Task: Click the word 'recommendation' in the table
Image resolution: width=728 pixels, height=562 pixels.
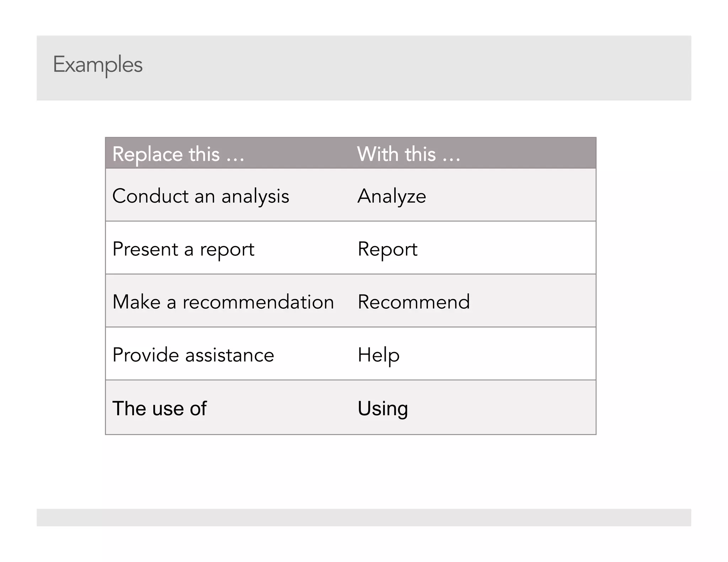Action: tap(258, 302)
